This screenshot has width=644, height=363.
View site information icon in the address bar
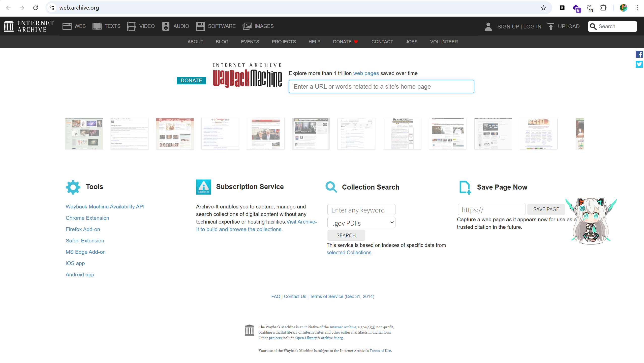[x=52, y=8]
